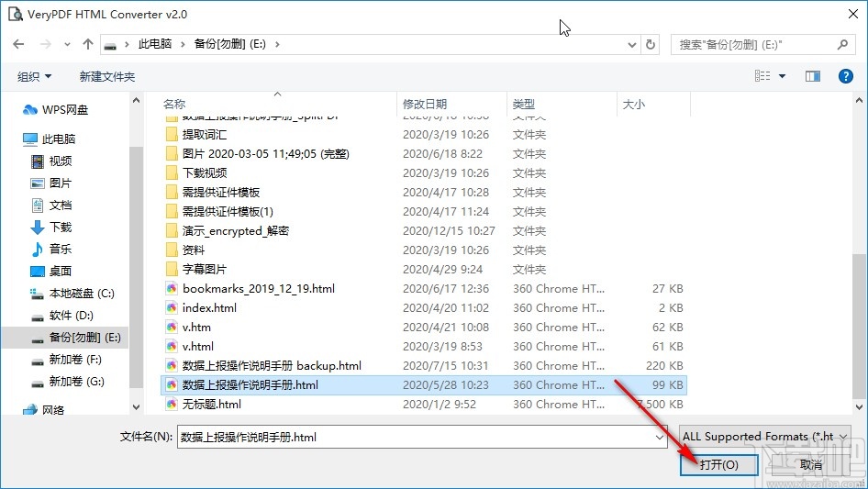Click the Forward navigation arrow
Image resolution: width=868 pixels, height=489 pixels.
45,44
